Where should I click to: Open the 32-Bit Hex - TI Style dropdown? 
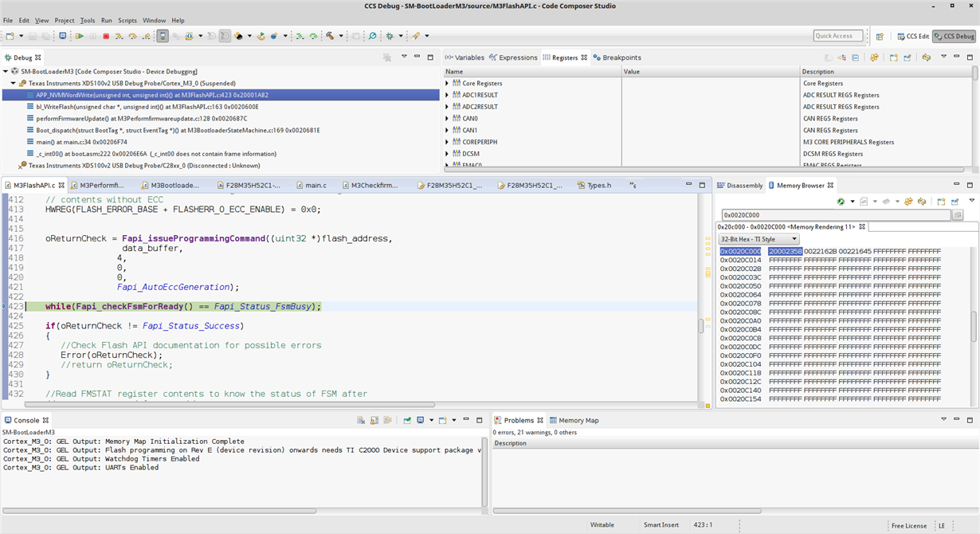[758, 239]
